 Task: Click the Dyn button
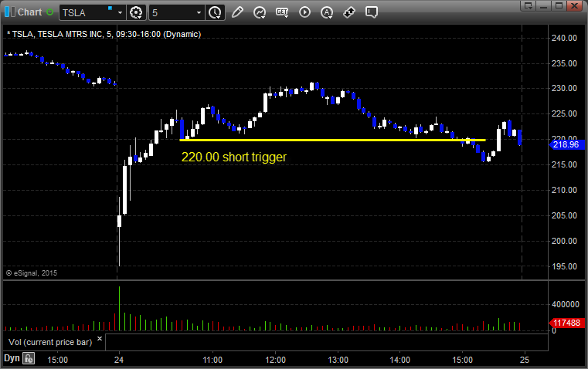tap(12, 358)
